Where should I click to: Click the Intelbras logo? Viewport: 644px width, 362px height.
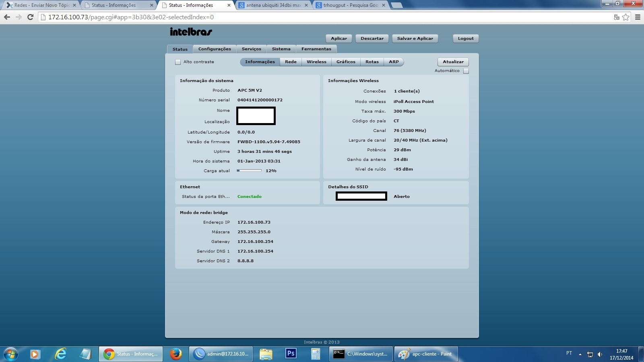point(191,31)
